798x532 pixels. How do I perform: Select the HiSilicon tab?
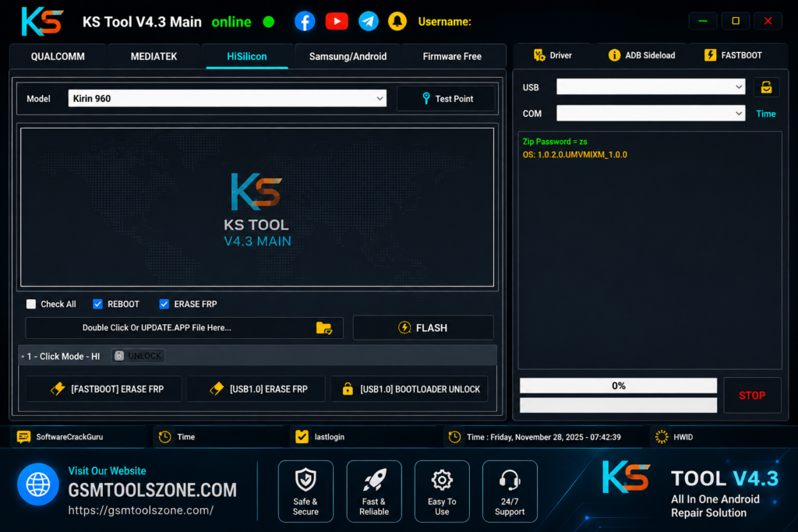[x=247, y=56]
